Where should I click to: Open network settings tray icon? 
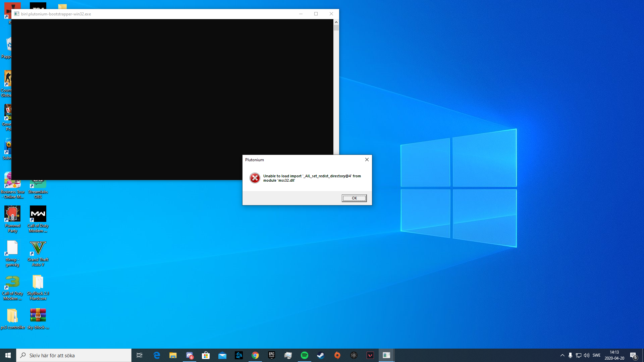(x=579, y=355)
